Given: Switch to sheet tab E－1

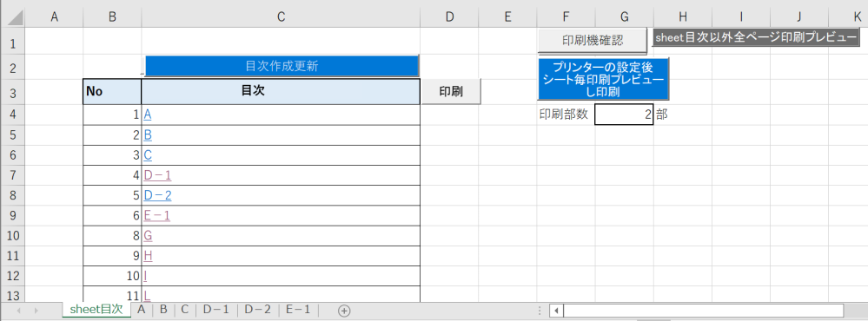Looking at the screenshot, I should (298, 310).
